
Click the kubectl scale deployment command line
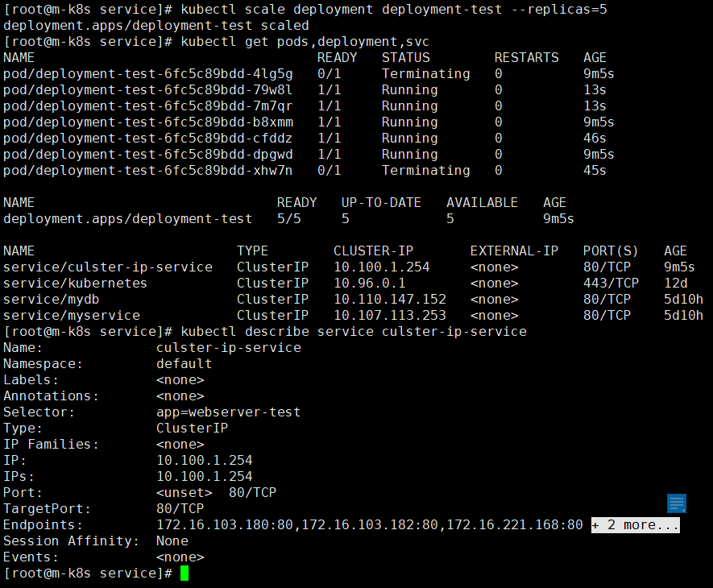click(394, 9)
